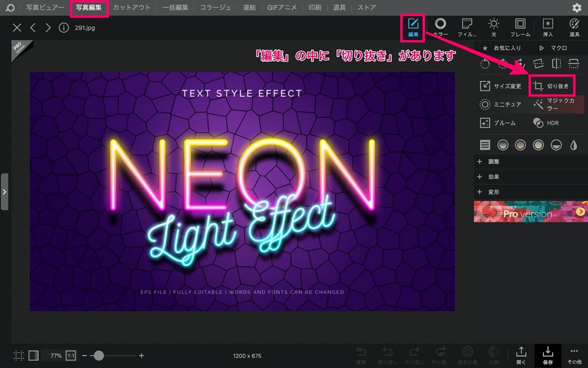Open the その他 (More) options menu
Screen dimensions: 588x368
[x=574, y=356]
